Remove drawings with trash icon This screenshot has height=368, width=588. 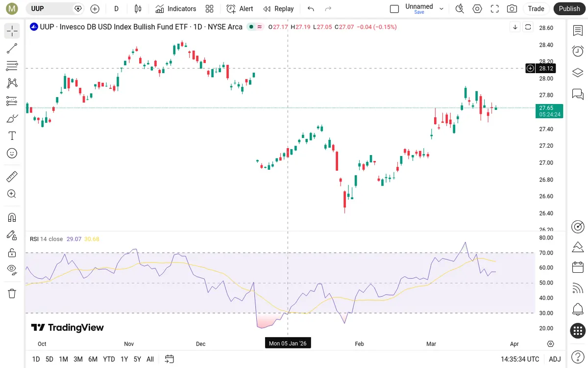[12, 293]
